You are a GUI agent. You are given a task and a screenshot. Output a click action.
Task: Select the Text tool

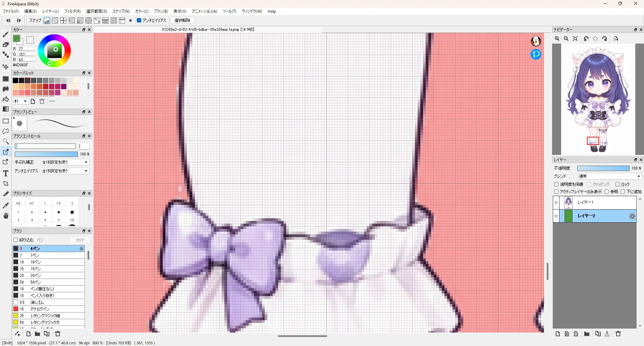click(6, 173)
